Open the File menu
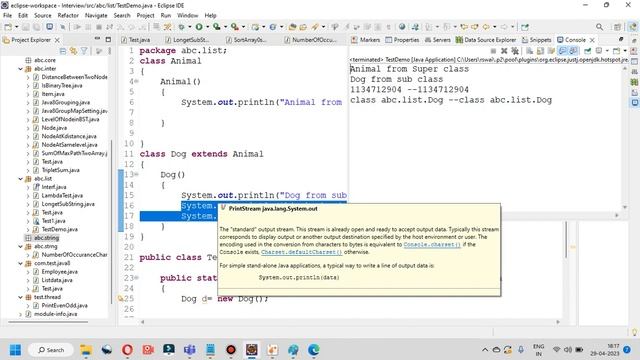 point(7,16)
